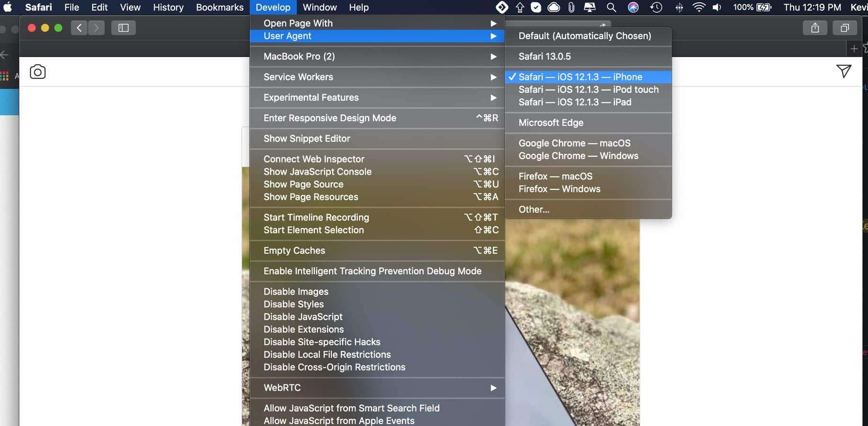Toggle Disable JavaScript option

377,317
